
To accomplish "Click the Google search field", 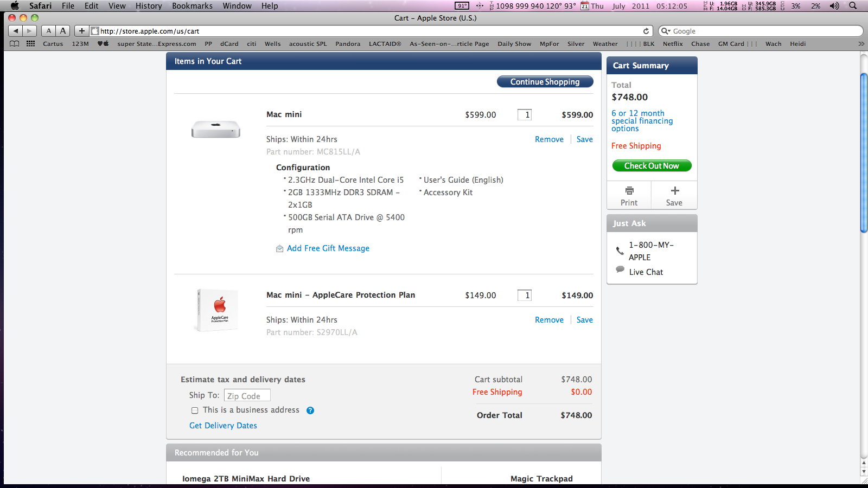I will coord(761,31).
